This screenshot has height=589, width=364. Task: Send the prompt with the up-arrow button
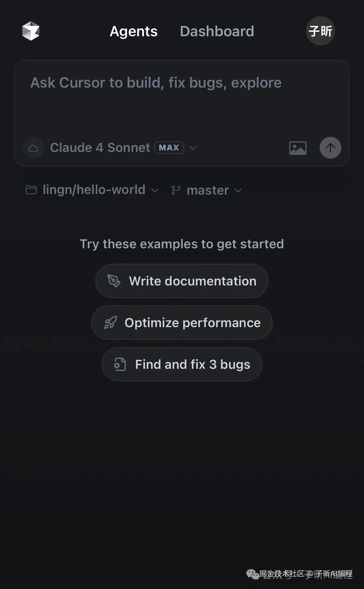[330, 148]
